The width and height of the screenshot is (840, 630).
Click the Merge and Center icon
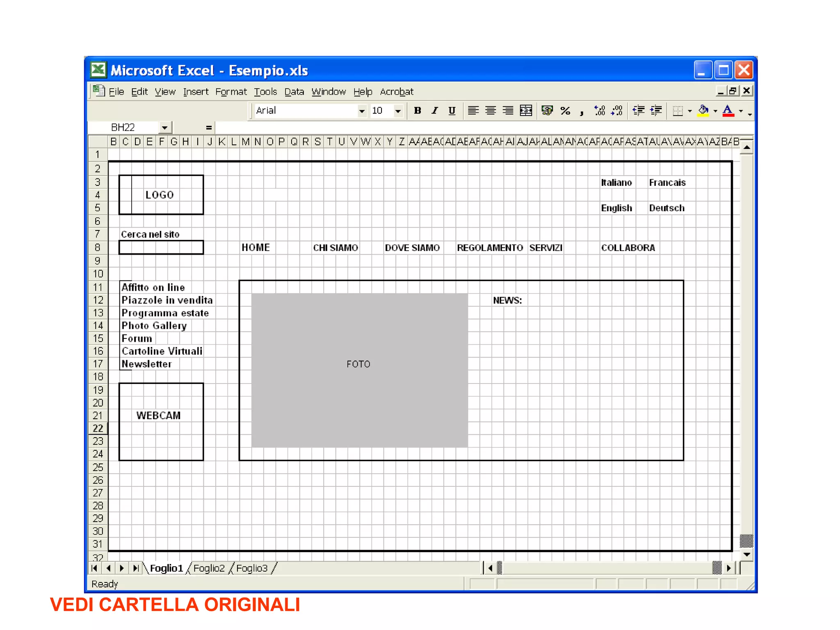(525, 110)
